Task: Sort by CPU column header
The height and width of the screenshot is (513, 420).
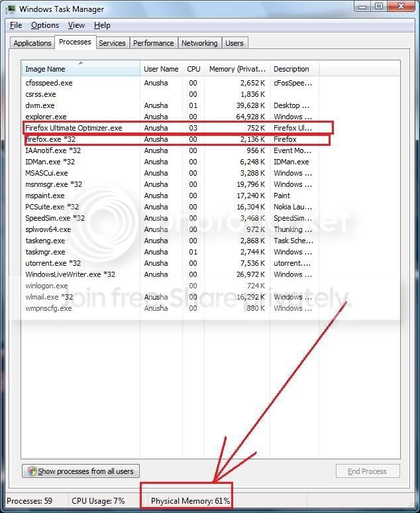Action: coord(193,69)
